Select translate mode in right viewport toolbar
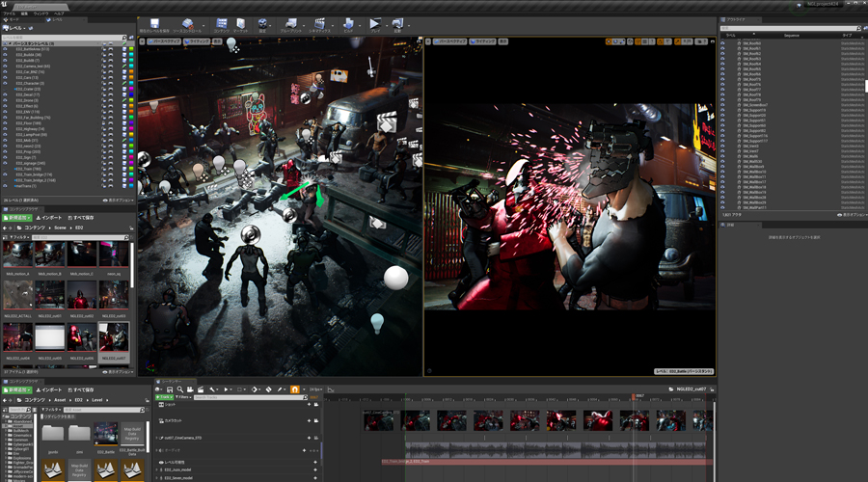This screenshot has height=482, width=868. [609, 41]
